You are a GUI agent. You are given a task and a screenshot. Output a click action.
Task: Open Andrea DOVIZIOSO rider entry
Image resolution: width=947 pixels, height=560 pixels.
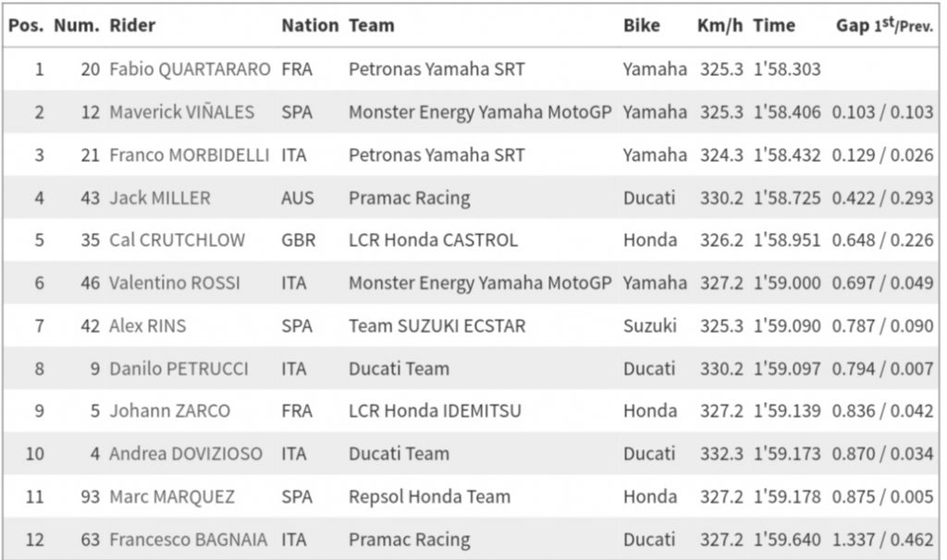pos(186,454)
